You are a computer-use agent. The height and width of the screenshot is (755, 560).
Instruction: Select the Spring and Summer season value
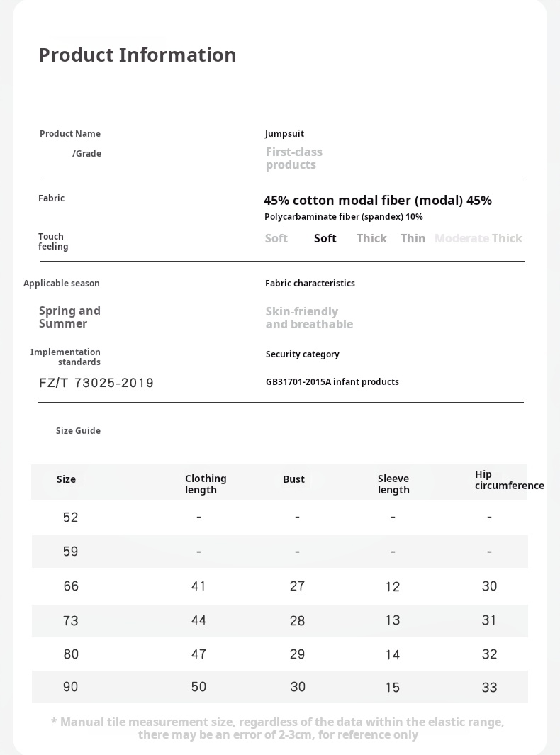click(x=69, y=317)
